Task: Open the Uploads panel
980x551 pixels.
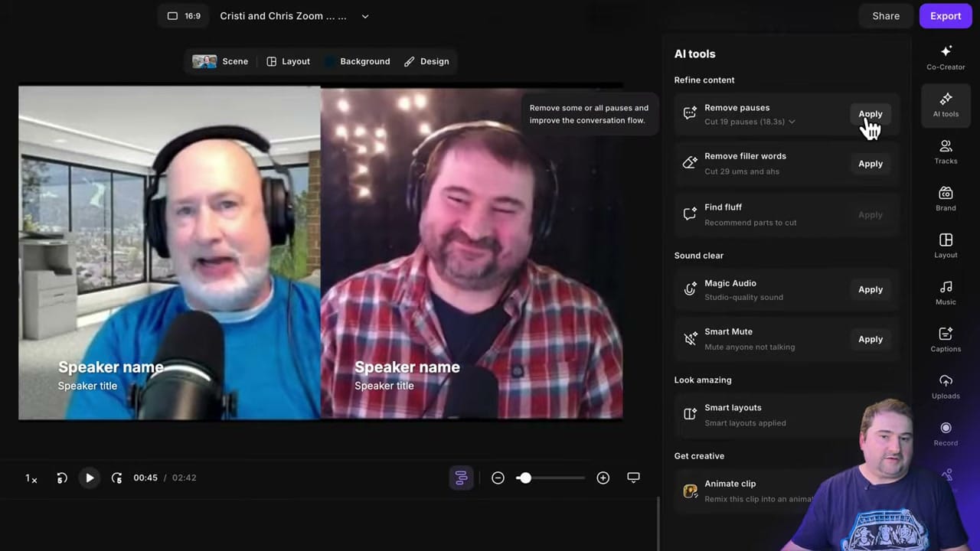Action: [946, 386]
